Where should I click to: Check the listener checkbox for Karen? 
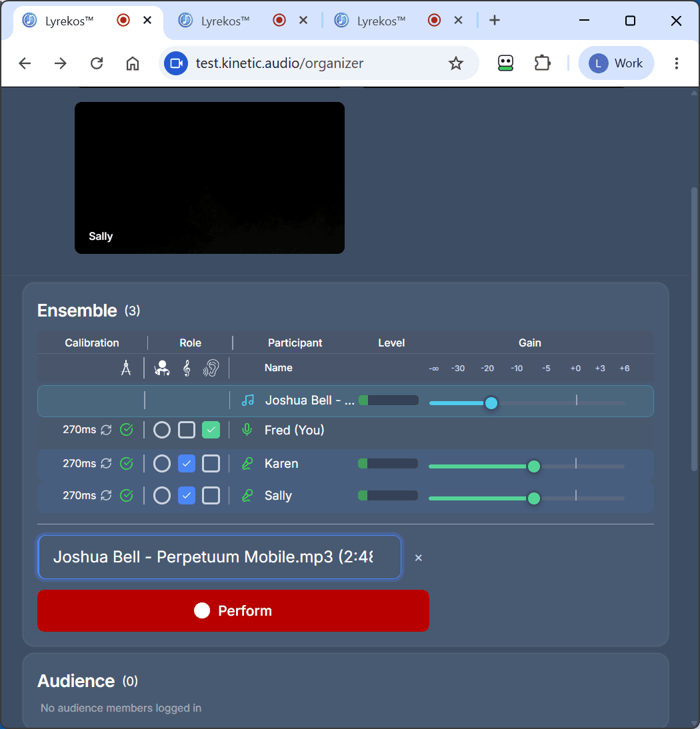tap(211, 464)
